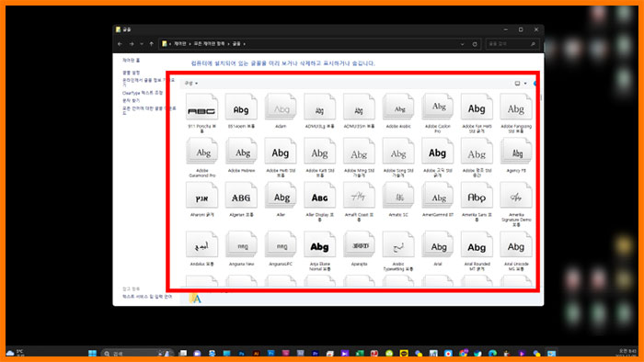The image size is (644, 362).
Task: Select the Adobe Song Std font icon
Action: click(398, 152)
